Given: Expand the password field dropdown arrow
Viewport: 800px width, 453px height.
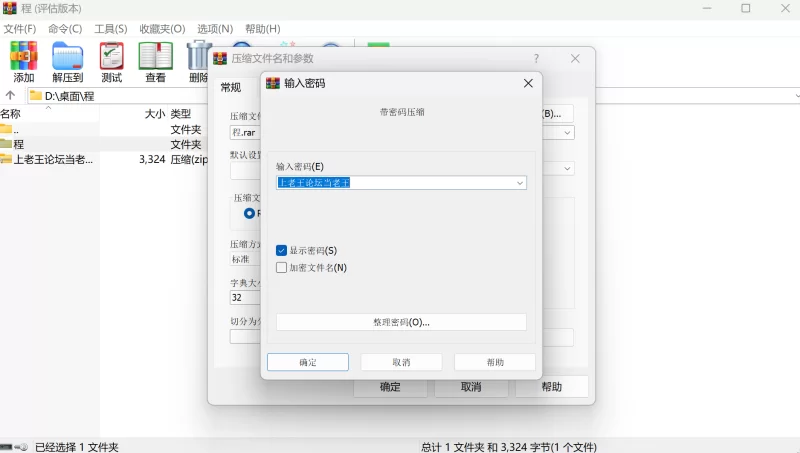Looking at the screenshot, I should tap(520, 183).
